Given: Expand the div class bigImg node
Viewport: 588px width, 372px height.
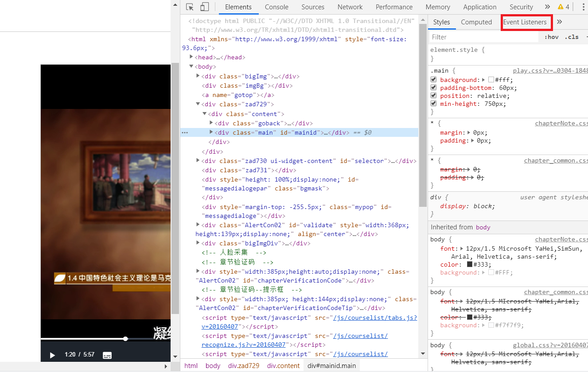Looking at the screenshot, I should [198, 76].
